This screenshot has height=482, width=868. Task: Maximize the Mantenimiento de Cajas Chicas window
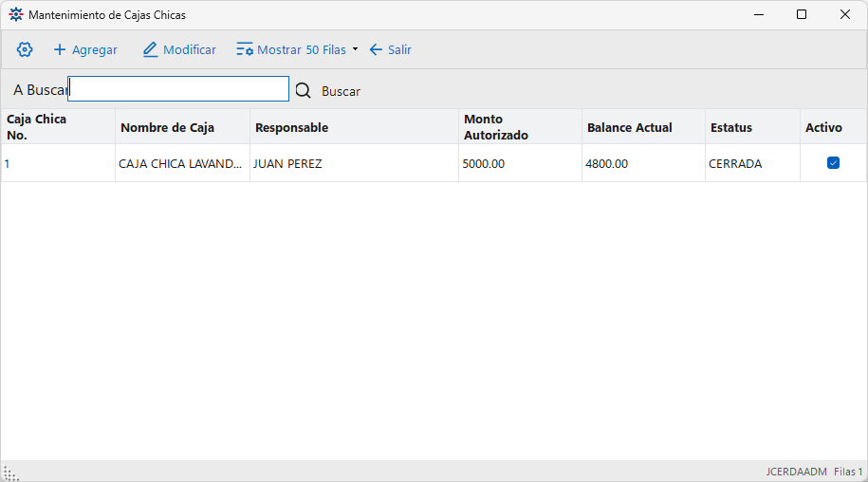coord(802,15)
